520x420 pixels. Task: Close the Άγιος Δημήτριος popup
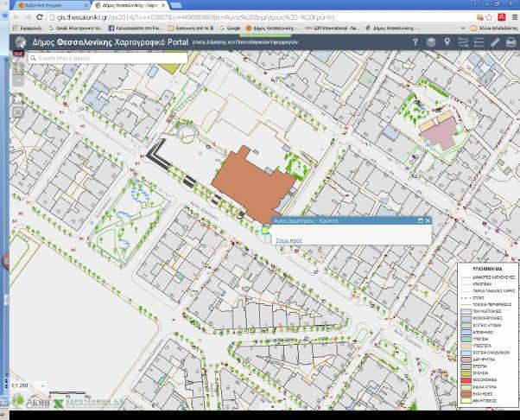[428, 220]
